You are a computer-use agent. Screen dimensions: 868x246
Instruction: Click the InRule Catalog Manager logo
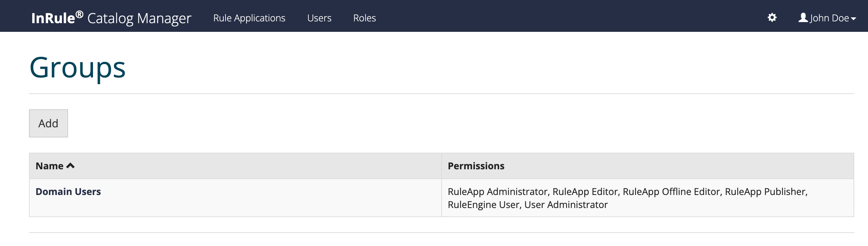(x=111, y=18)
